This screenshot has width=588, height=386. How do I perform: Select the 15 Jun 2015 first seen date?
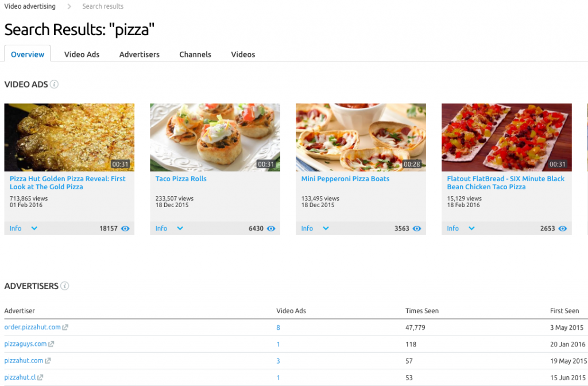click(568, 378)
